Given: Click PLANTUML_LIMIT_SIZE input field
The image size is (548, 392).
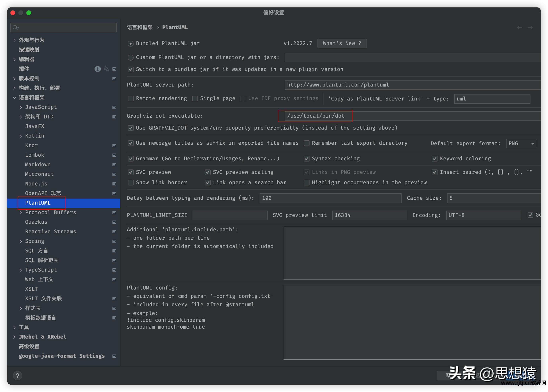Looking at the screenshot, I should point(230,215).
